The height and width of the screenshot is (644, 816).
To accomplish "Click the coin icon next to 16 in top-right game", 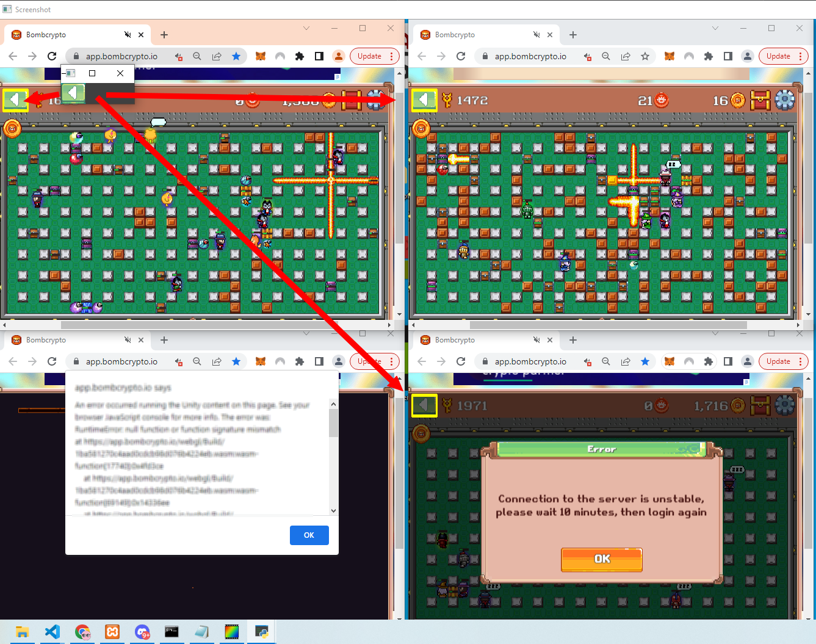I will 738,100.
